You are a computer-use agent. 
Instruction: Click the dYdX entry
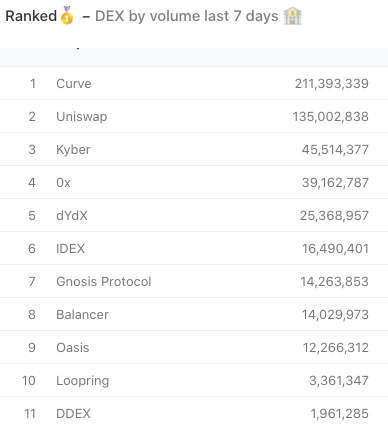72,215
